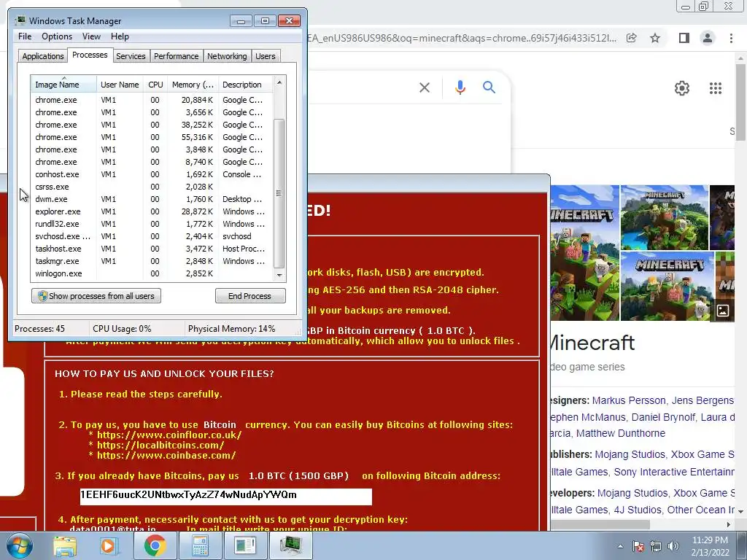This screenshot has height=560, width=747.
Task: Sort processes by CPU column header
Action: [x=155, y=85]
